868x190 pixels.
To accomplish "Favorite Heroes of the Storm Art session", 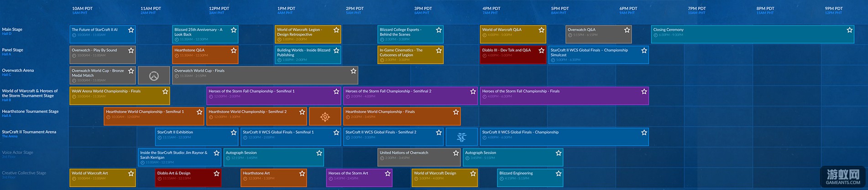I will click(x=387, y=174).
